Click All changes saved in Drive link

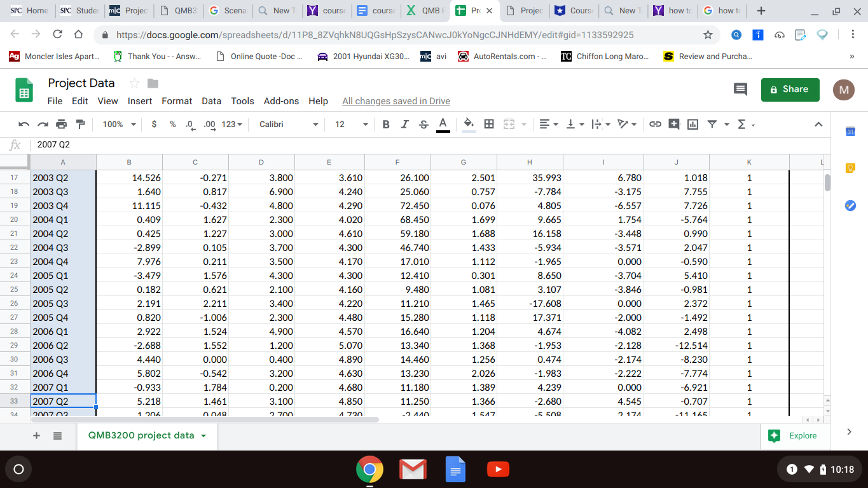pos(396,101)
